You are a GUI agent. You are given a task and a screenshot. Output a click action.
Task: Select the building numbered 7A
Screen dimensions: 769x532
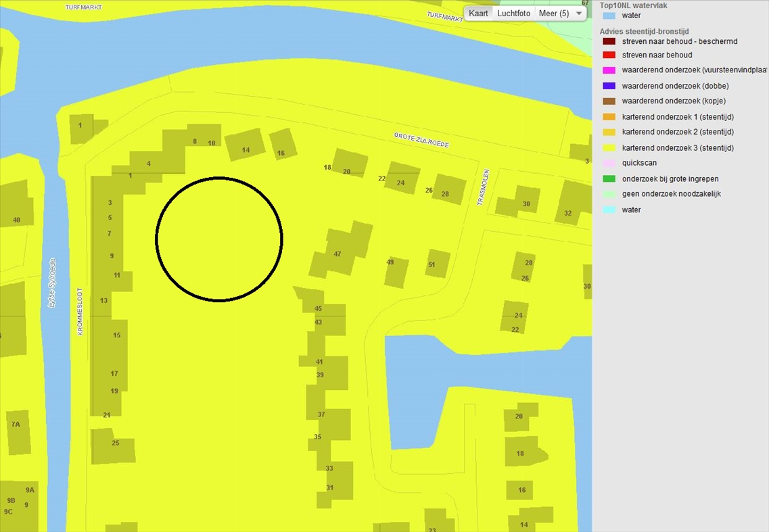pos(20,432)
